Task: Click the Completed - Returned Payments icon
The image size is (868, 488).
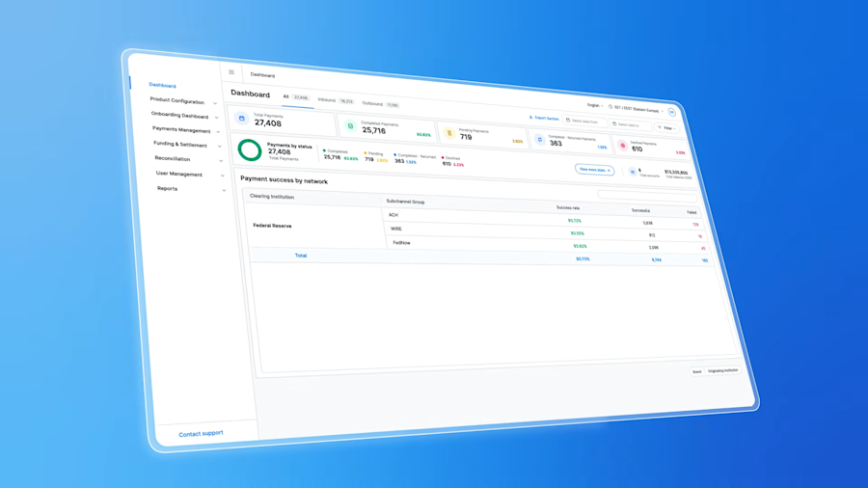Action: click(540, 140)
